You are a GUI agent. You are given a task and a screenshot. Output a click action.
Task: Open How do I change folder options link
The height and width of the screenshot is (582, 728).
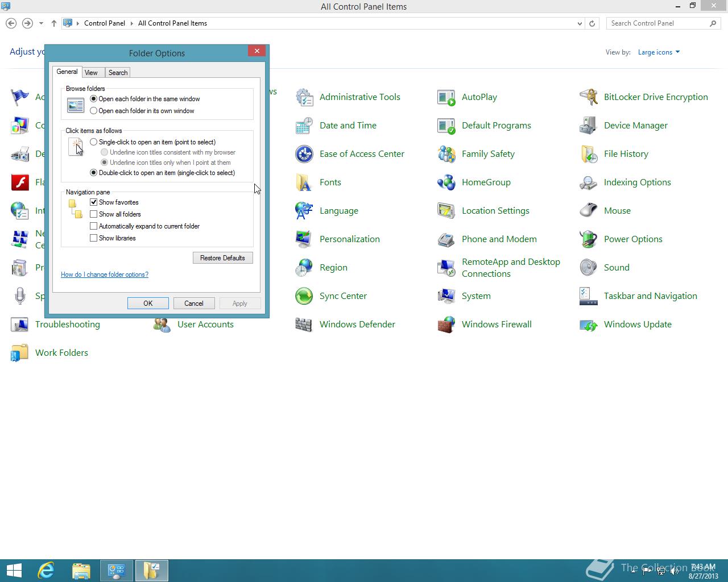click(x=105, y=275)
